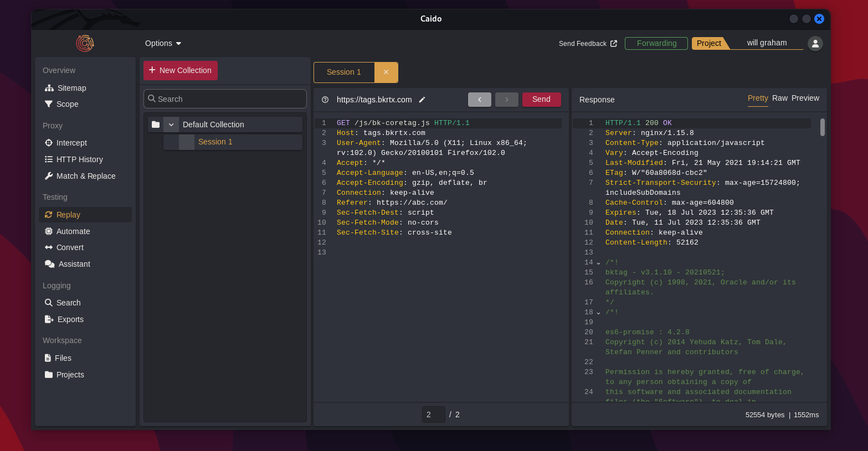
Task: Open Send Feedback link
Action: 588,44
